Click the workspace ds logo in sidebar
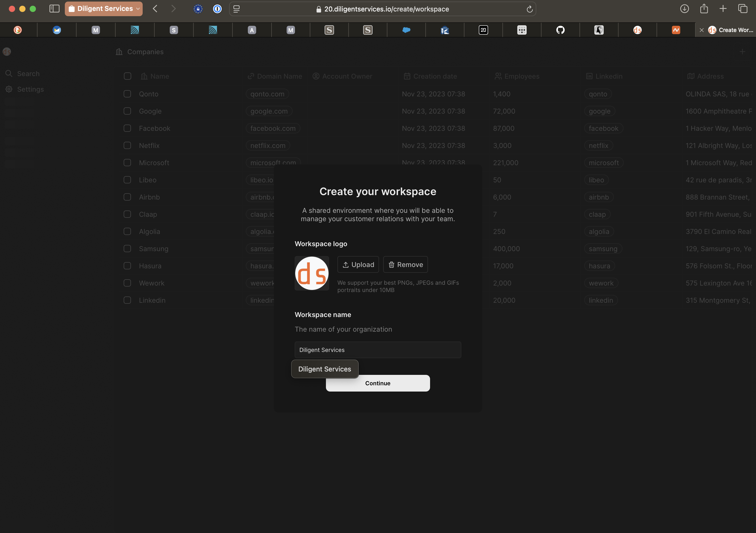Image resolution: width=756 pixels, height=533 pixels. point(7,52)
